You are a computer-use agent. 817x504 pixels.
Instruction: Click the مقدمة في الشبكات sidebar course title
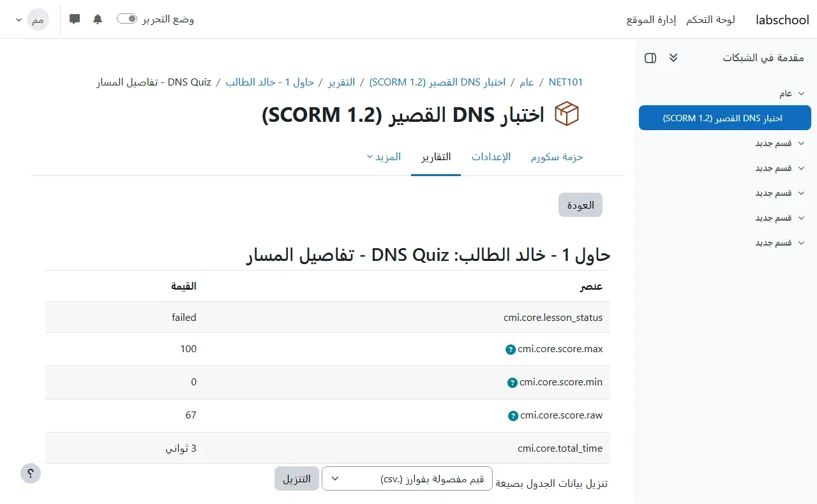click(763, 58)
